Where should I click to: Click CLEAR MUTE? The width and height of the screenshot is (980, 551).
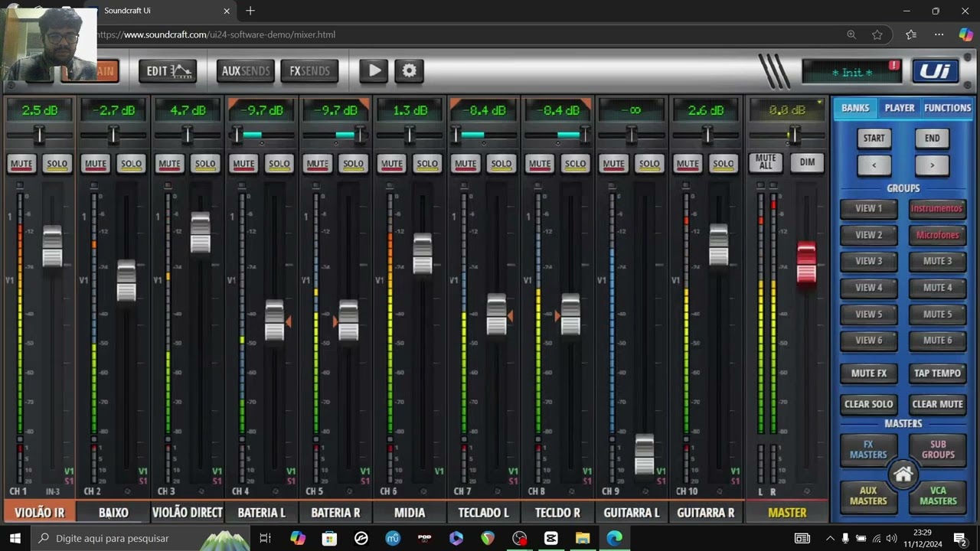pos(937,404)
